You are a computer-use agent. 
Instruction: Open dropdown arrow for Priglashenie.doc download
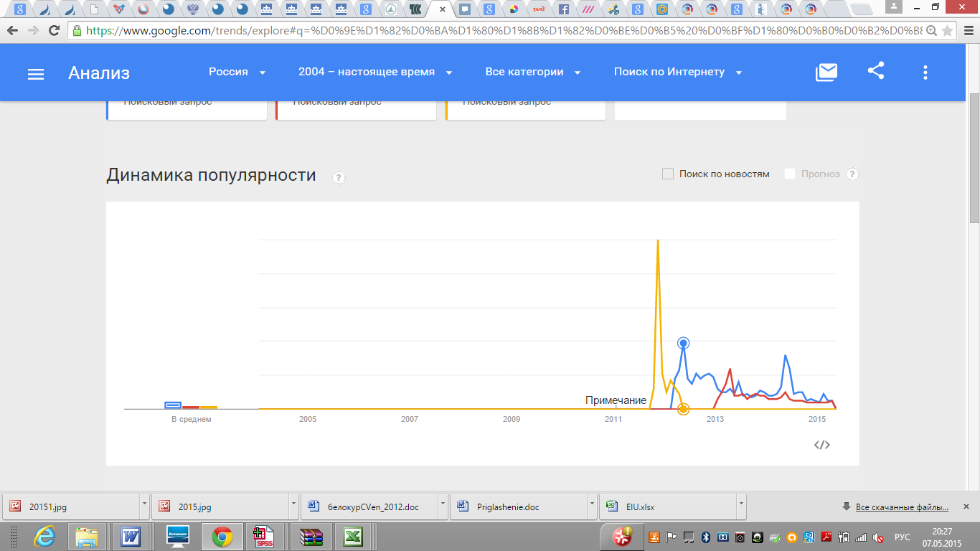[x=592, y=506]
